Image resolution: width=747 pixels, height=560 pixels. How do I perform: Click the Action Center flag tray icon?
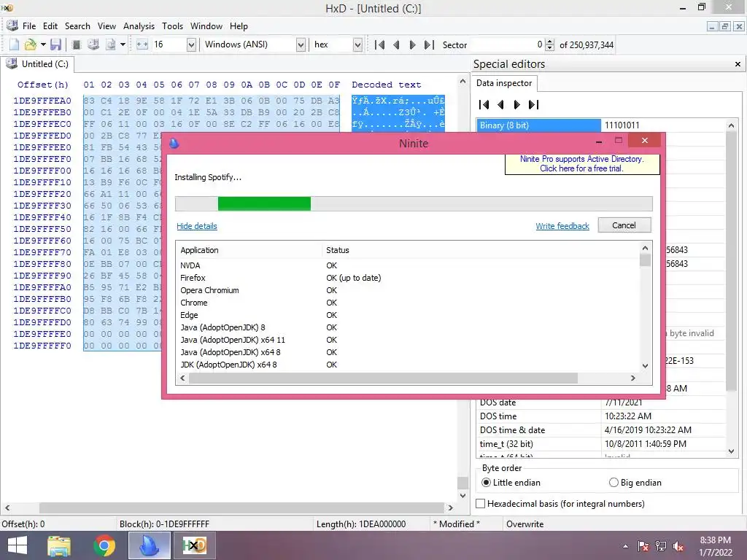[643, 546]
